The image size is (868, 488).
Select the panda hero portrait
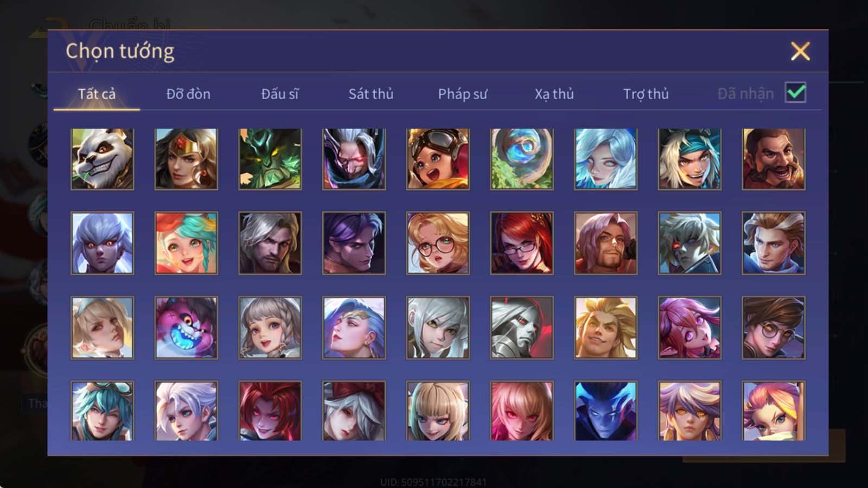(102, 159)
